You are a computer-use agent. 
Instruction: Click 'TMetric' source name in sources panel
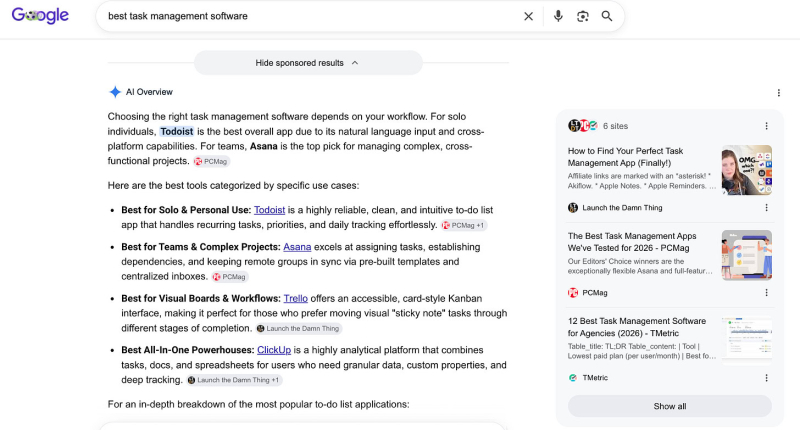pyautogui.click(x=595, y=378)
